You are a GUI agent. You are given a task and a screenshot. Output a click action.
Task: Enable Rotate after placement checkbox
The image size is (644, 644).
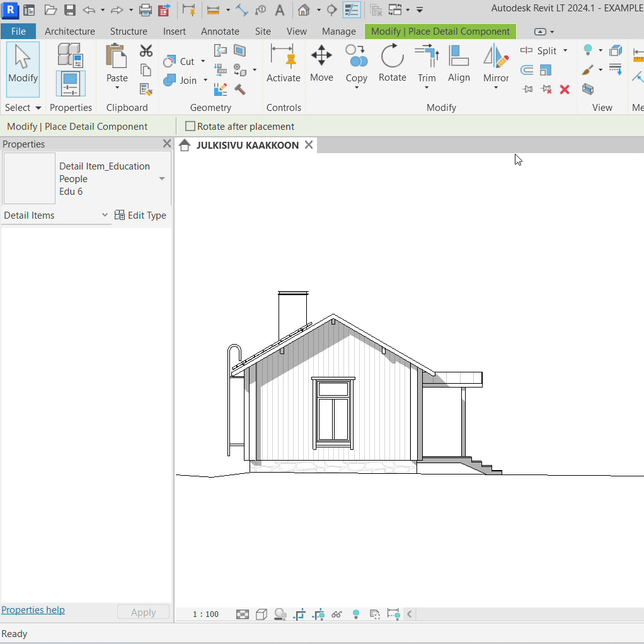[x=190, y=127]
